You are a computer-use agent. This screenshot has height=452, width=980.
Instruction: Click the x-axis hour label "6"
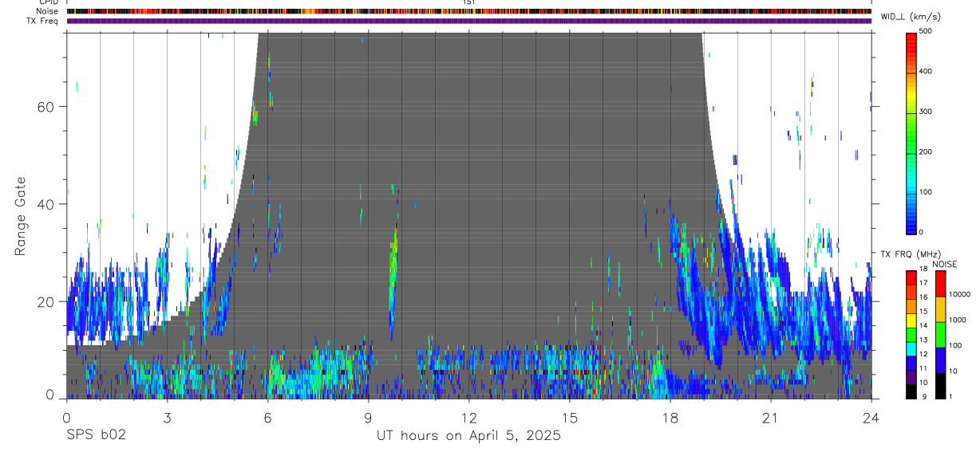pyautogui.click(x=268, y=418)
